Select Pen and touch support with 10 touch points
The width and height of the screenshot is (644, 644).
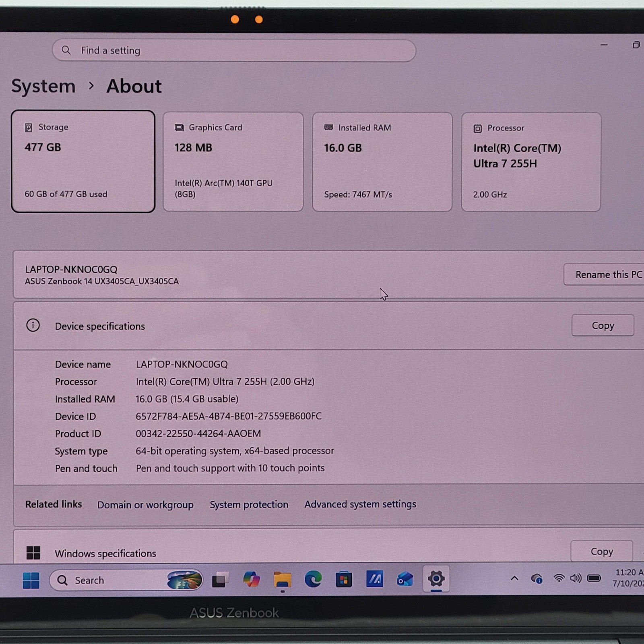pos(230,468)
